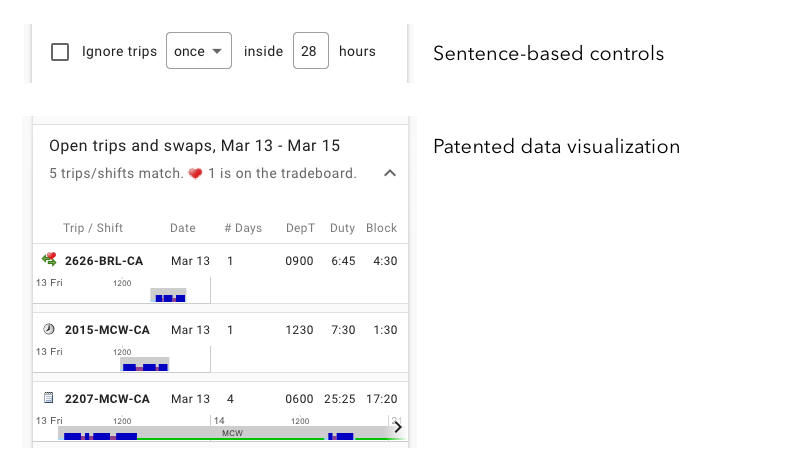The width and height of the screenshot is (808, 475).
Task: Sort by the Date column header
Action: [183, 228]
